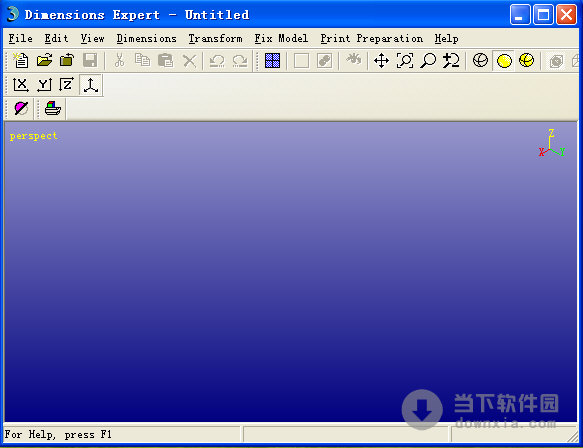
Task: Toggle the isometric axes view button
Action: [91, 85]
